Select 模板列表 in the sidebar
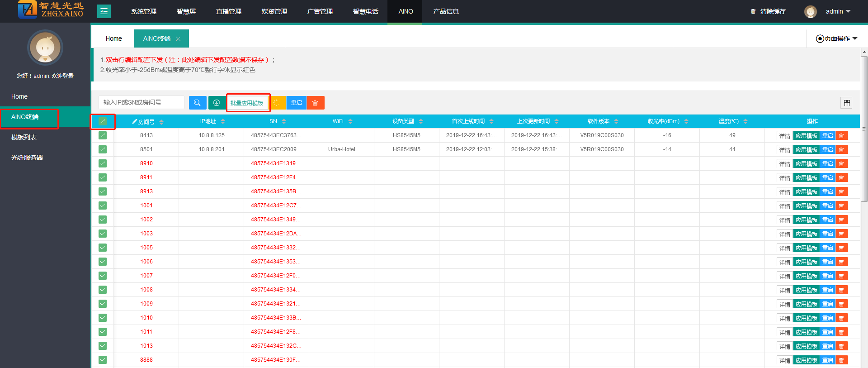Viewport: 868px width, 368px height. [x=24, y=137]
